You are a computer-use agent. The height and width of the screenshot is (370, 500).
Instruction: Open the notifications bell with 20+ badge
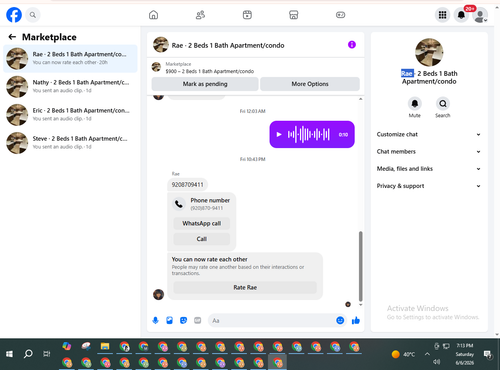[461, 15]
